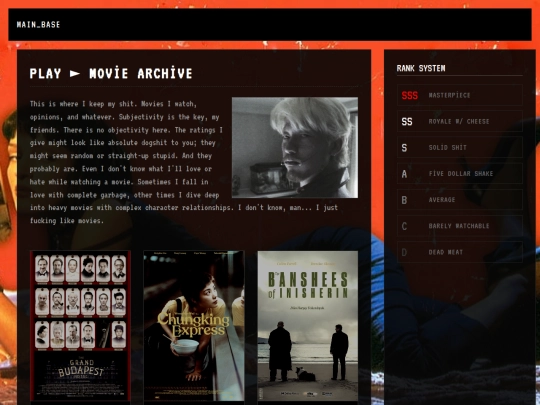Select the B Average rank row
This screenshot has height=405, width=540.
click(x=460, y=200)
